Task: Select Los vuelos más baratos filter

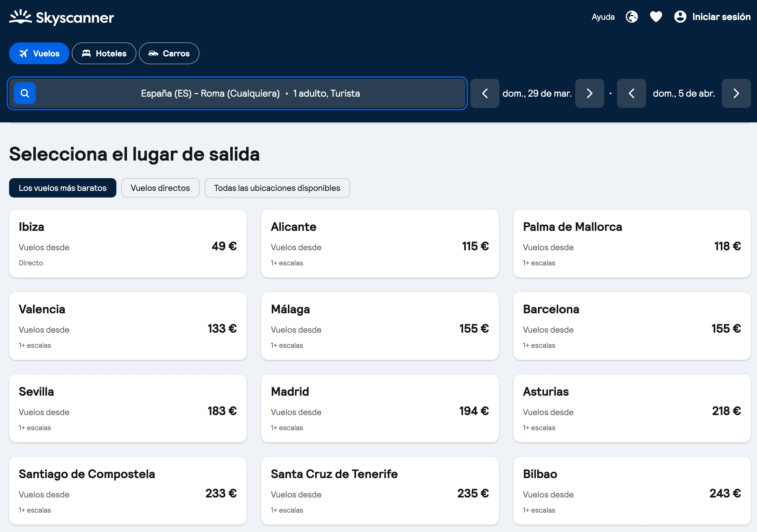Action: (x=62, y=188)
